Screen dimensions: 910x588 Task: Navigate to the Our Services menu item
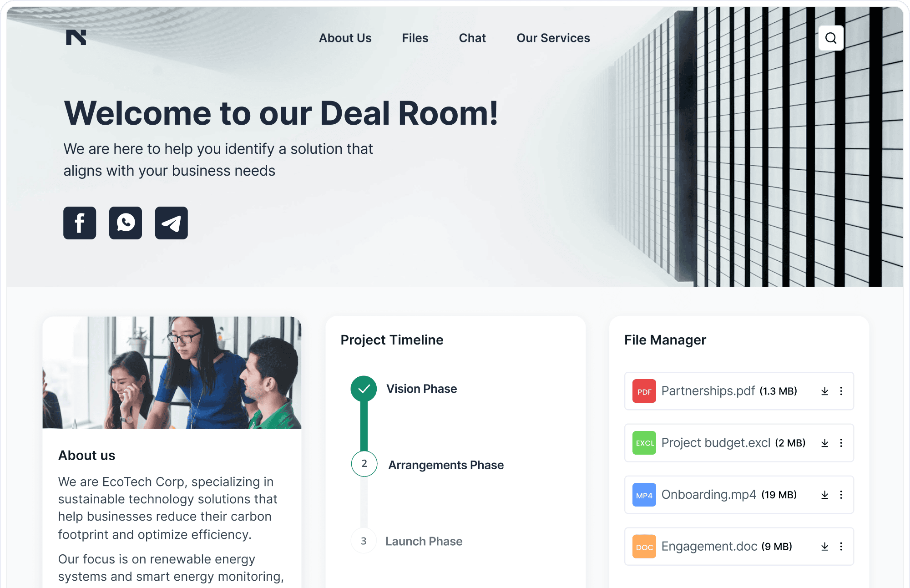click(553, 38)
